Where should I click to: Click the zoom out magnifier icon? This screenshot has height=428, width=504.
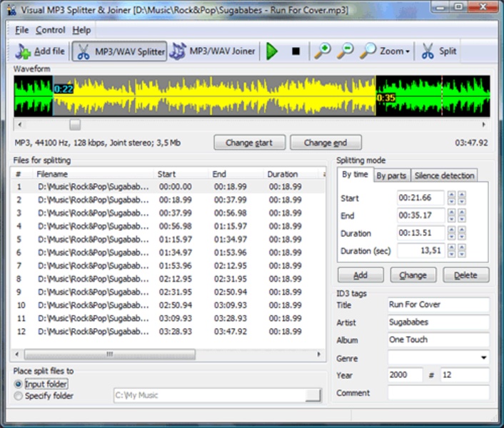click(x=345, y=51)
